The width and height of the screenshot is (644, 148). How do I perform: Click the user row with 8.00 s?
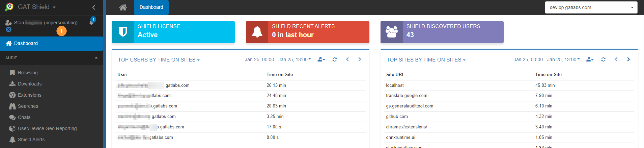pyautogui.click(x=241, y=138)
